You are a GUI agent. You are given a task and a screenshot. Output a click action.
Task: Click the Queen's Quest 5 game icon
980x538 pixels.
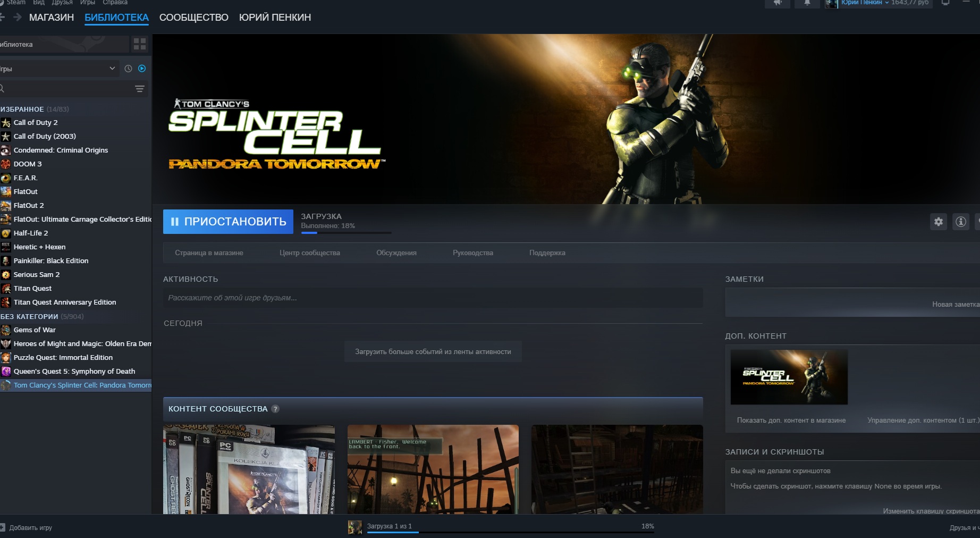click(x=6, y=372)
